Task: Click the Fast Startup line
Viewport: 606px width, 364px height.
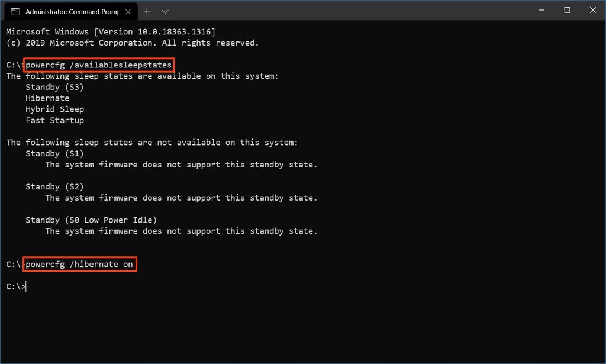Action: [x=54, y=120]
